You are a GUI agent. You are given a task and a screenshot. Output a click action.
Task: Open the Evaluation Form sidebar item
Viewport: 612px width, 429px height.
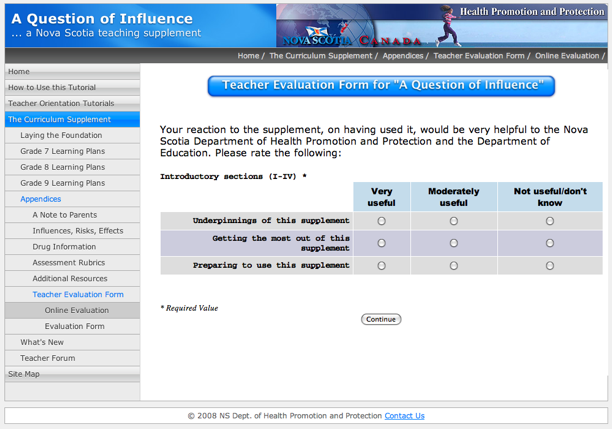coord(74,327)
